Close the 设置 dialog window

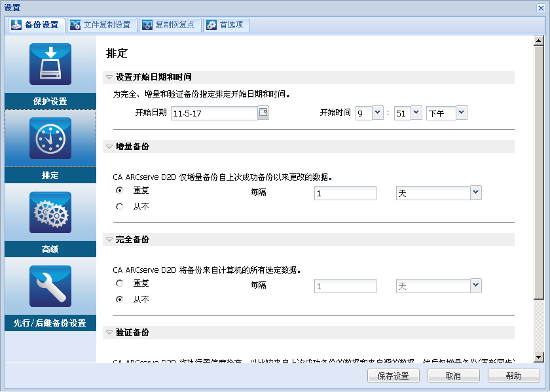pos(540,8)
